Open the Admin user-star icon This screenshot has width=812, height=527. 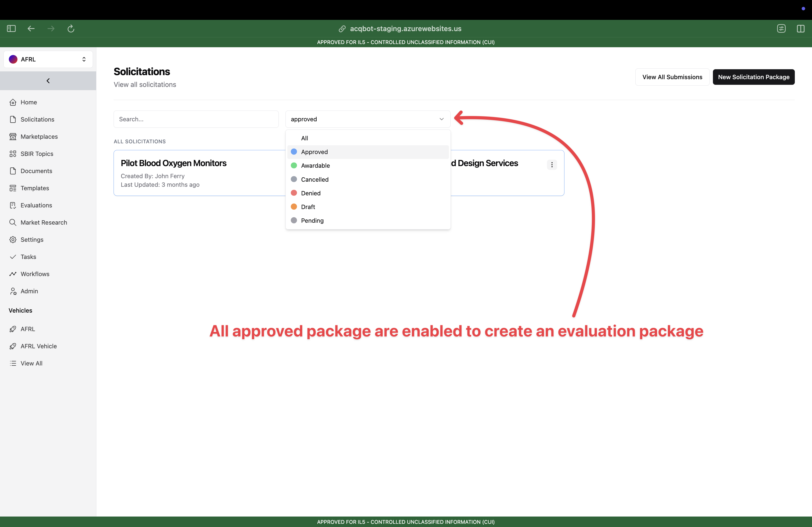point(13,291)
